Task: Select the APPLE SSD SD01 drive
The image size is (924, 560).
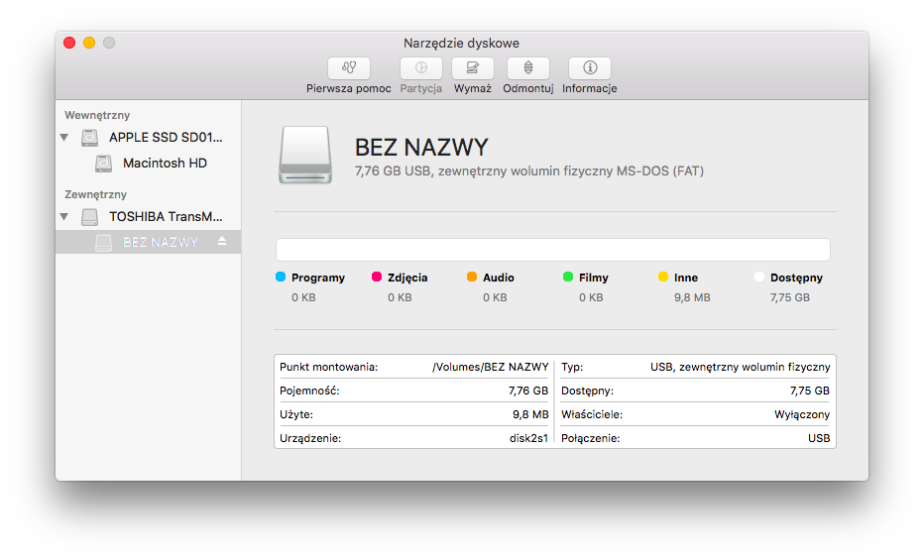Action: point(166,138)
